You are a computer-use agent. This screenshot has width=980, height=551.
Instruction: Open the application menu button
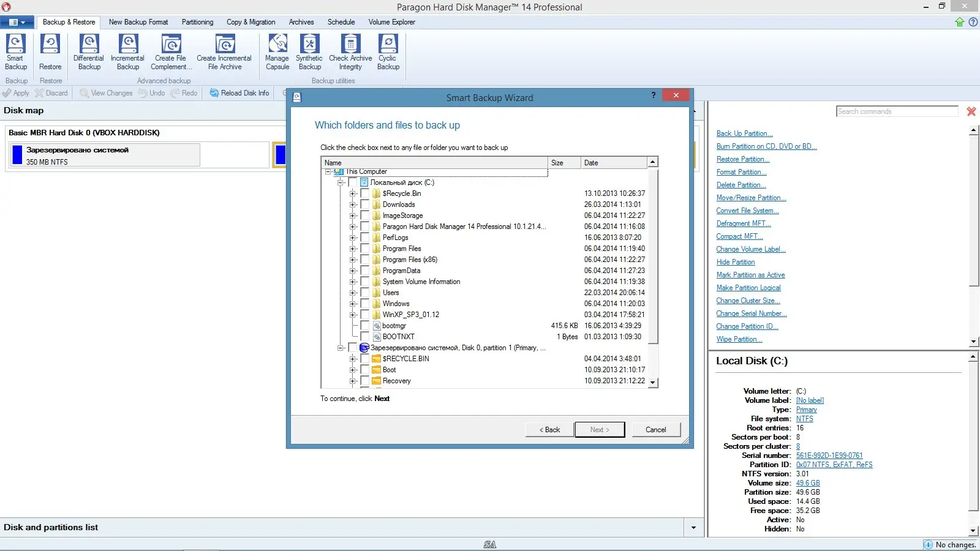[x=17, y=22]
